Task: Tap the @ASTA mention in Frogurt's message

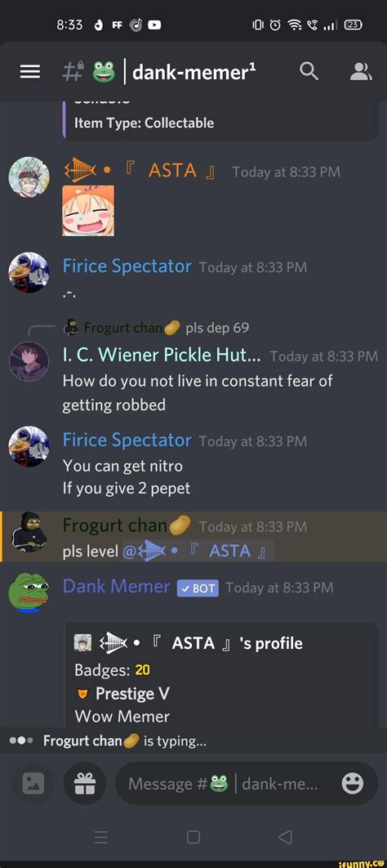Action: (197, 552)
